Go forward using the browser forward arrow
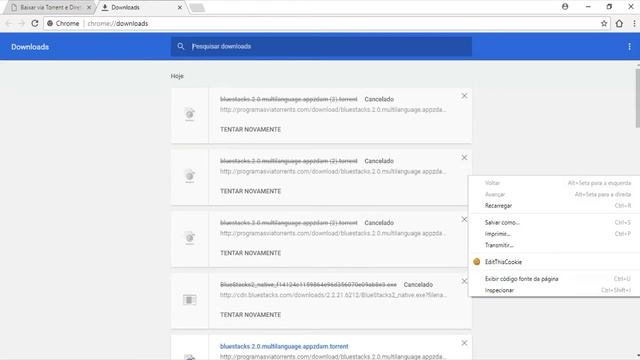Image resolution: width=640 pixels, height=360 pixels. [21, 23]
